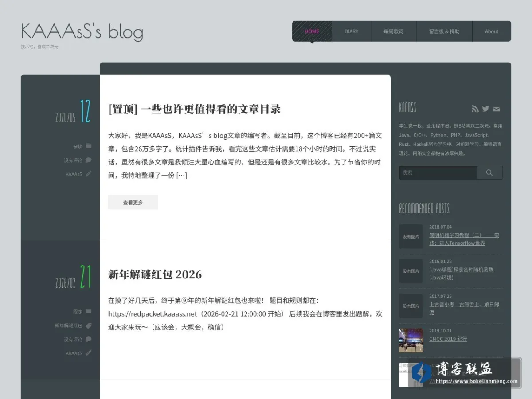Open the DIARY menu item
Viewport: 532px width, 399px height.
click(352, 31)
